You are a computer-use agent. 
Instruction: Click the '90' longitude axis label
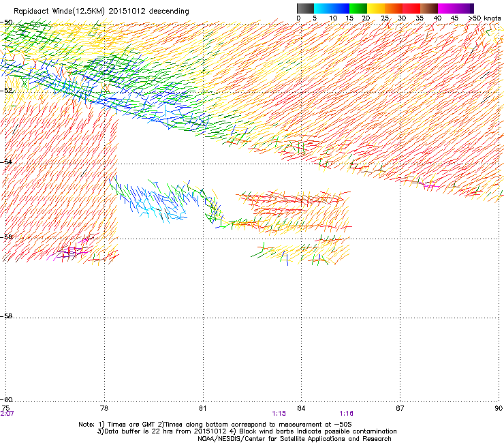click(499, 408)
